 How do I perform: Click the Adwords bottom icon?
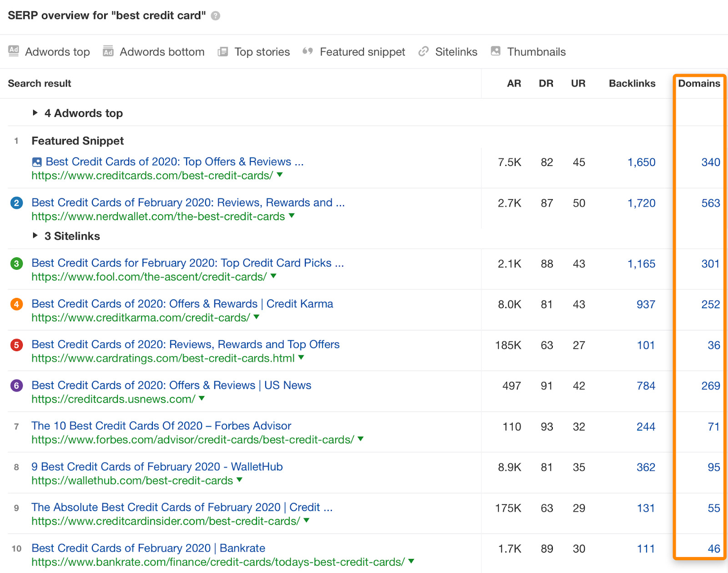tap(108, 51)
